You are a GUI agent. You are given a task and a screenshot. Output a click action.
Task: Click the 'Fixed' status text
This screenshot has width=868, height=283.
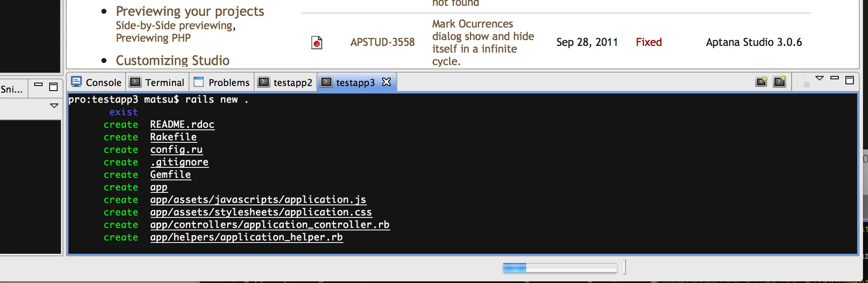pyautogui.click(x=649, y=42)
